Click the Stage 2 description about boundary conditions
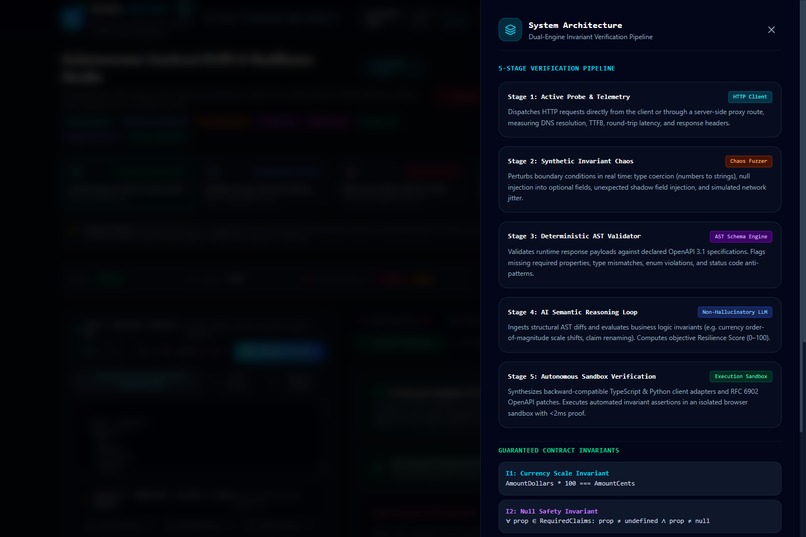This screenshot has width=806, height=537. pos(637,187)
